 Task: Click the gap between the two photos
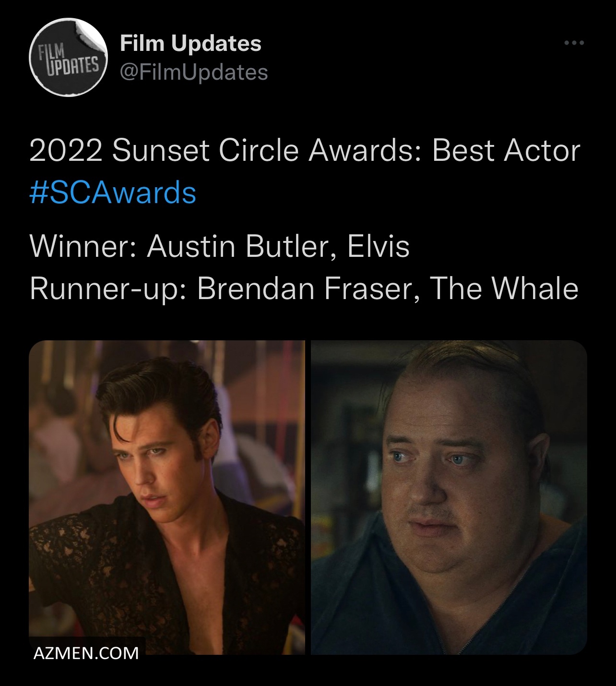(x=308, y=497)
